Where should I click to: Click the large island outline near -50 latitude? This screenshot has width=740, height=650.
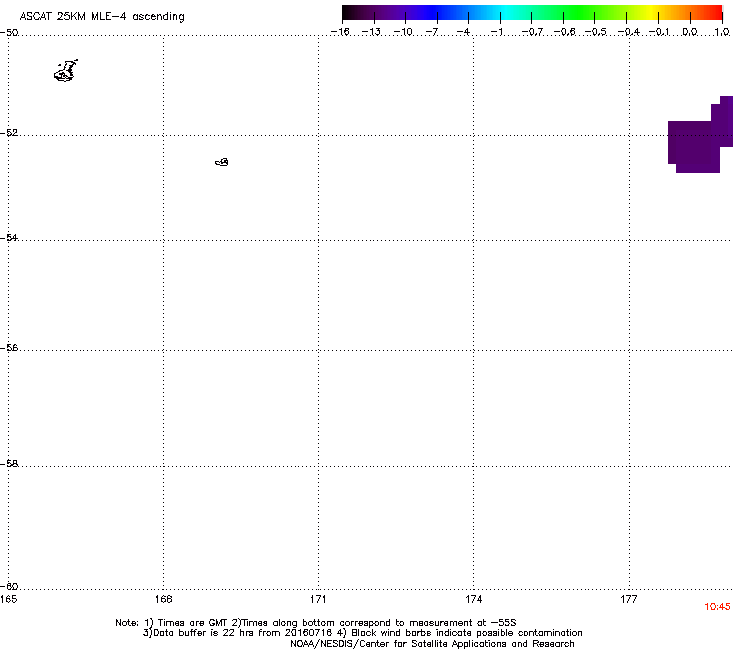pos(66,71)
